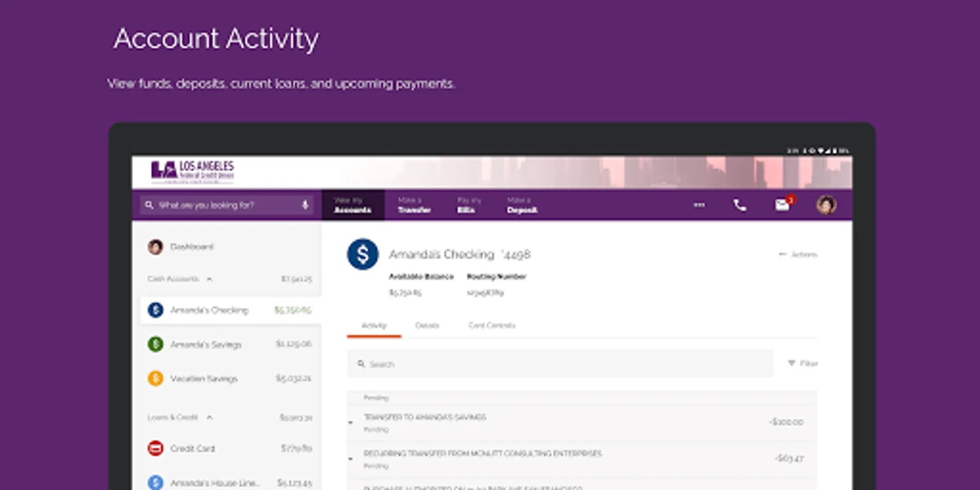Open the View My Accounts tab

(353, 205)
